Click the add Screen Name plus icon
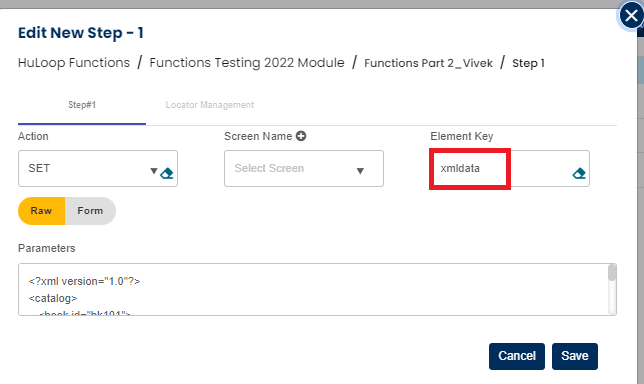This screenshot has width=644, height=384. point(301,136)
